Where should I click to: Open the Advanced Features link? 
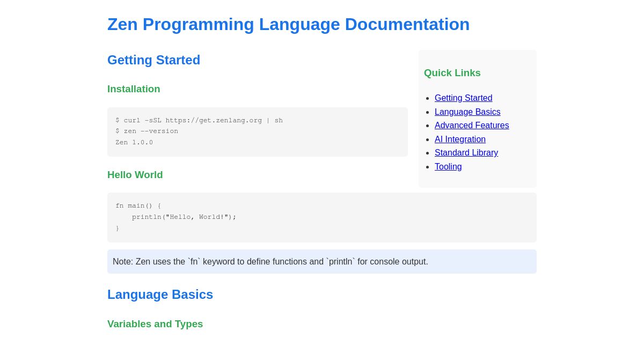(x=472, y=125)
